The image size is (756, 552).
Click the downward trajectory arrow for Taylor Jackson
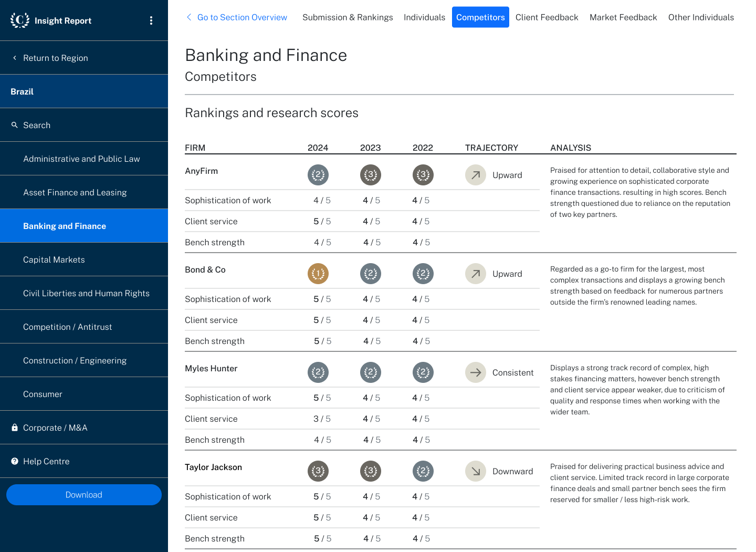(x=475, y=471)
